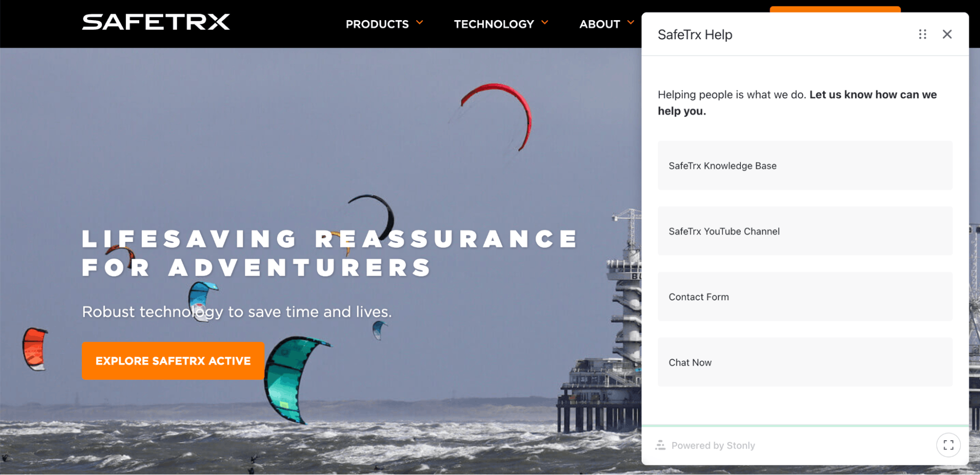This screenshot has height=475, width=980.
Task: Select the Contact Form option
Action: (x=805, y=296)
